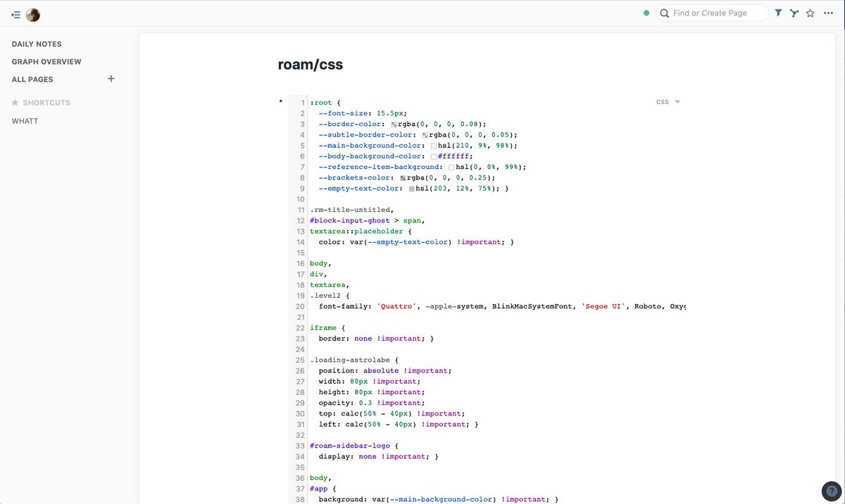
Task: Open the WHATT shortcut page
Action: [x=25, y=121]
